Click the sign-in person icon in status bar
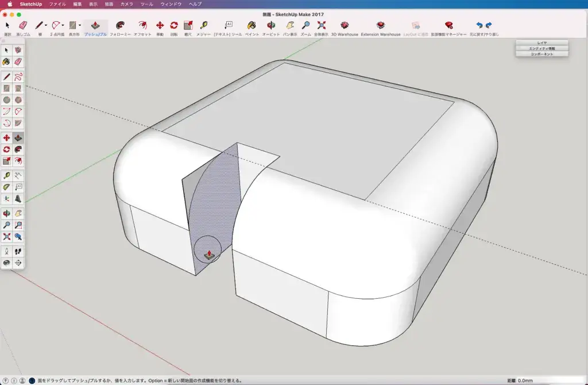 [x=22, y=380]
